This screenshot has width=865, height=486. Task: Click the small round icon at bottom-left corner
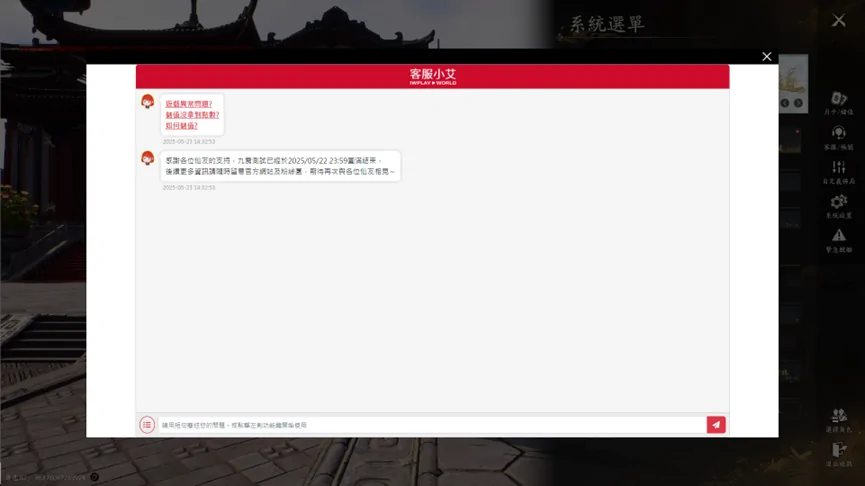[94, 477]
